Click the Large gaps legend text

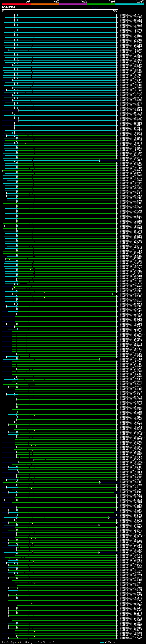[x=28, y=642]
